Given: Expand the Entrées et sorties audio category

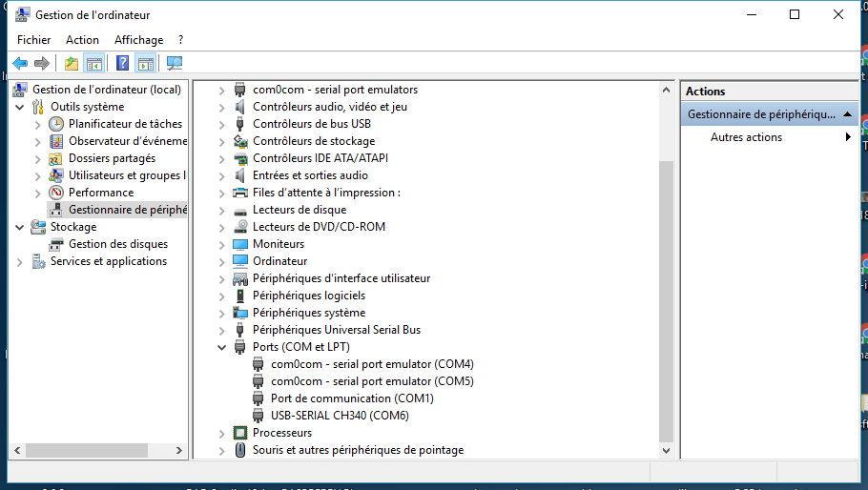Looking at the screenshot, I should tap(222, 175).
